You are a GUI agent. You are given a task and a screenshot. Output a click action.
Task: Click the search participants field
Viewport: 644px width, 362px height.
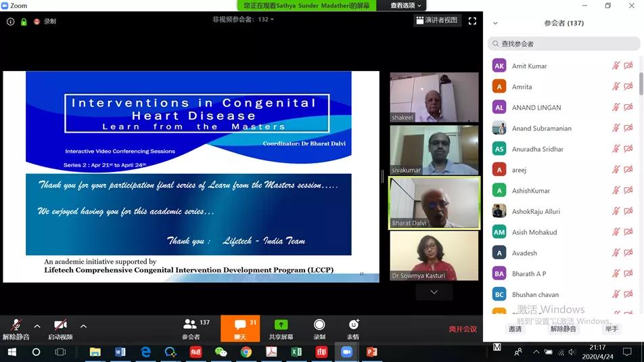(563, 44)
